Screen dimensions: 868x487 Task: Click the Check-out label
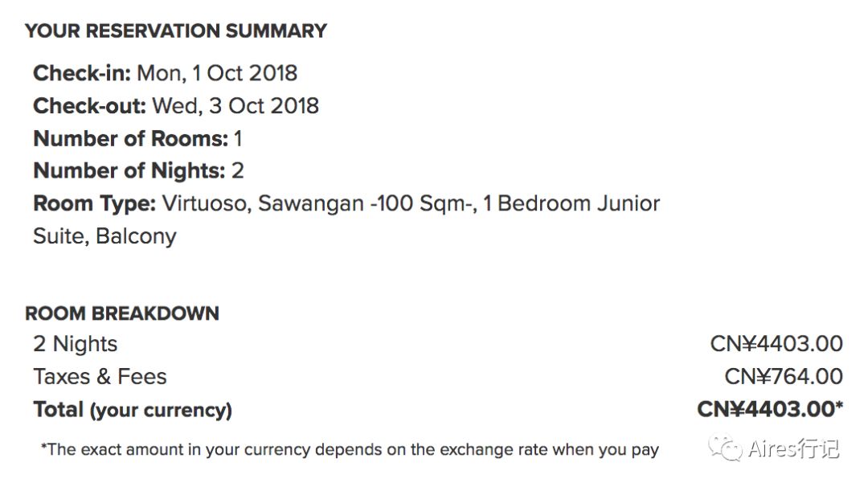tap(90, 106)
